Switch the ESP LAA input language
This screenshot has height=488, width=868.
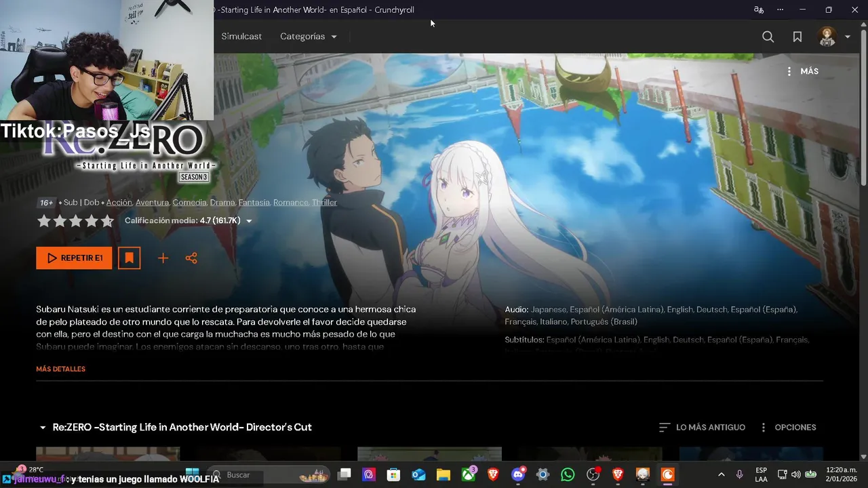762,474
